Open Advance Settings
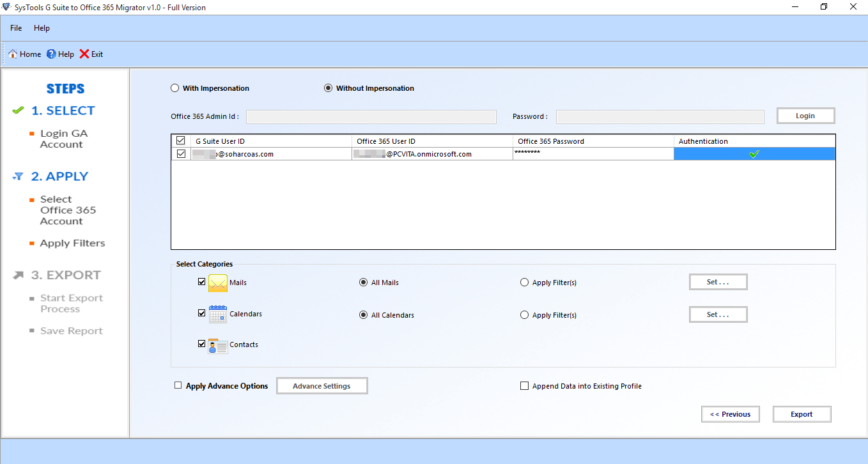Screen dimensions: 868x464 coord(322,386)
